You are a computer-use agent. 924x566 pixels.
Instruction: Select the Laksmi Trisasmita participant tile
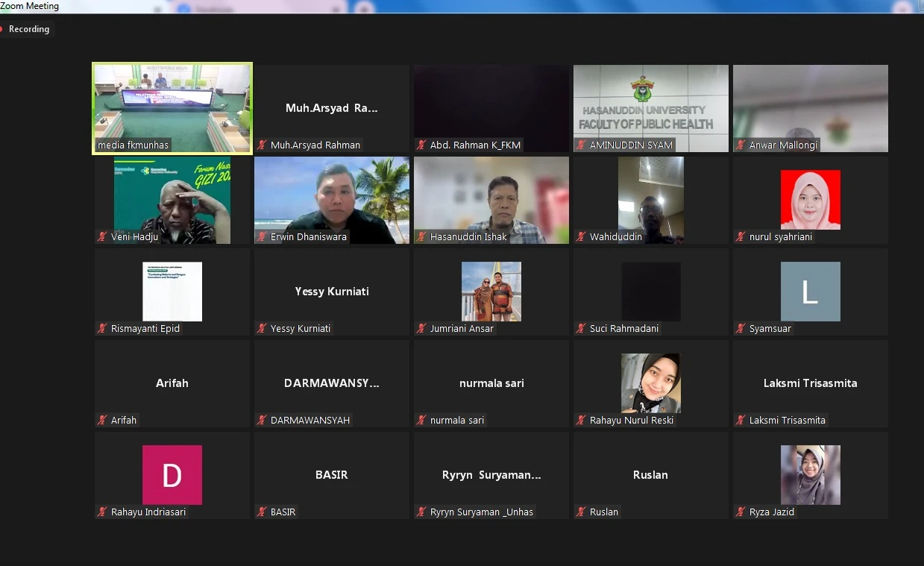point(810,383)
